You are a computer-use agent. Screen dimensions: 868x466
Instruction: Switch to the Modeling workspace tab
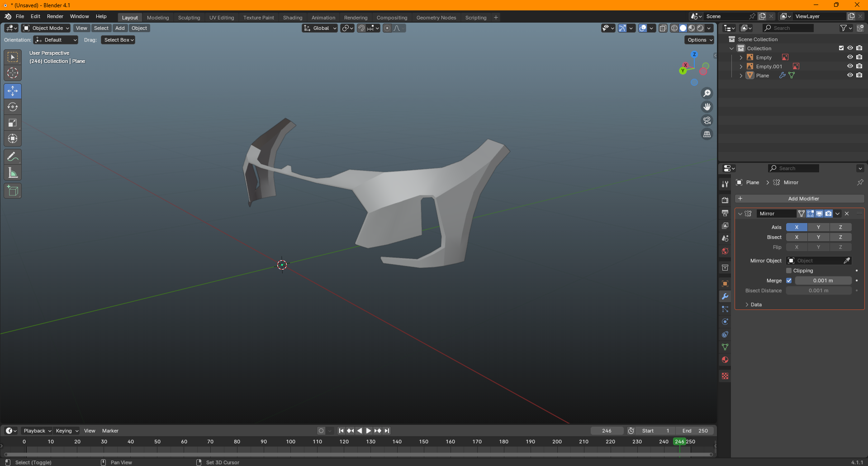click(x=158, y=18)
